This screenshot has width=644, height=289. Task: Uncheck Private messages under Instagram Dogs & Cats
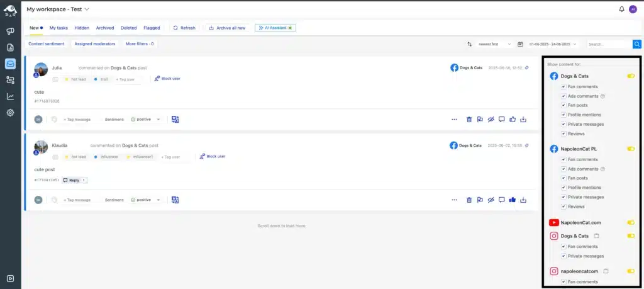coord(563,256)
